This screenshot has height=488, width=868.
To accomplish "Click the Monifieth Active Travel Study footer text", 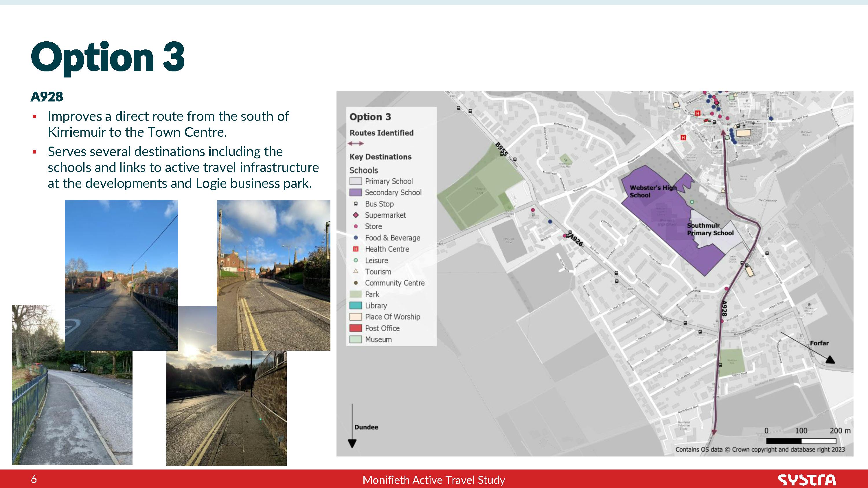I will 434,480.
